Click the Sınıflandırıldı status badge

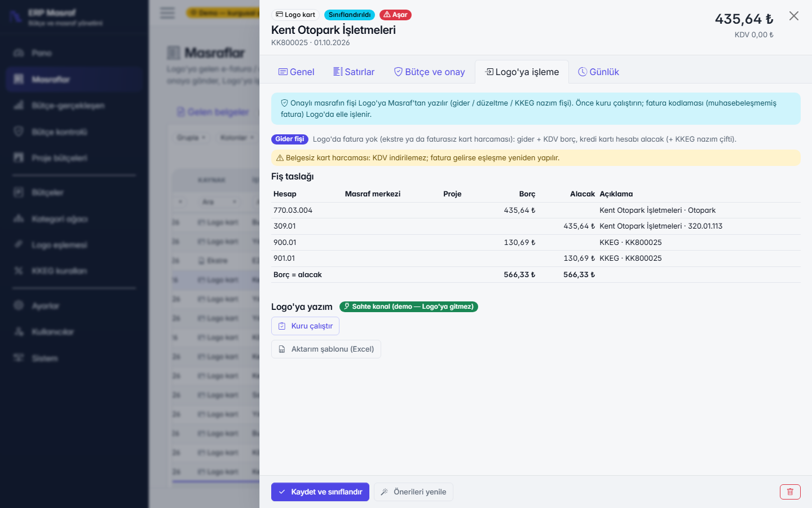coord(350,15)
